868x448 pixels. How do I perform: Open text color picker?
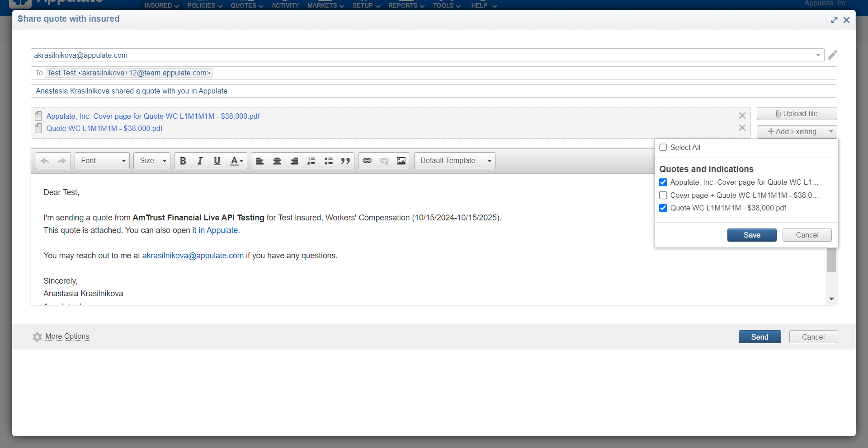point(236,161)
